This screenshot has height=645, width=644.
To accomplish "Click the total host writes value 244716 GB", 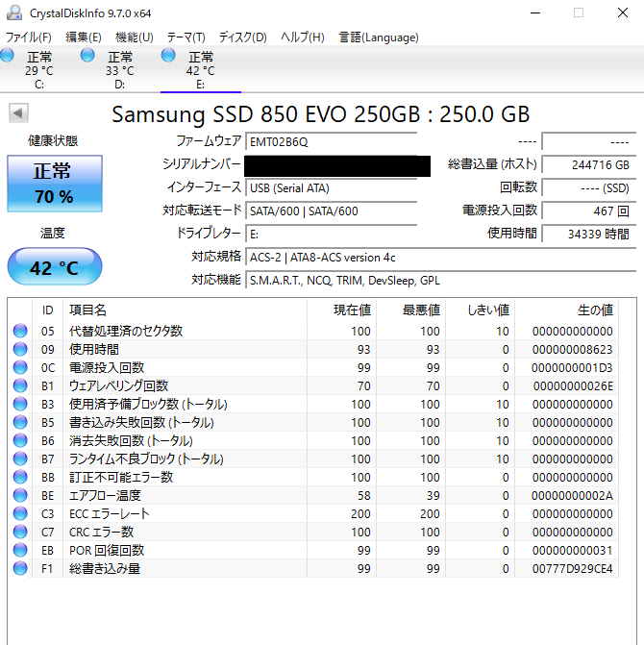I will pyautogui.click(x=589, y=165).
